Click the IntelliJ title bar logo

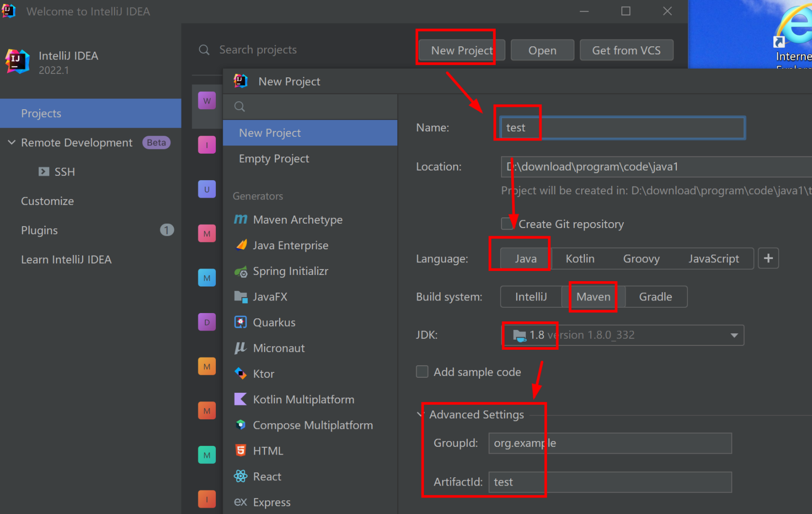tap(9, 11)
